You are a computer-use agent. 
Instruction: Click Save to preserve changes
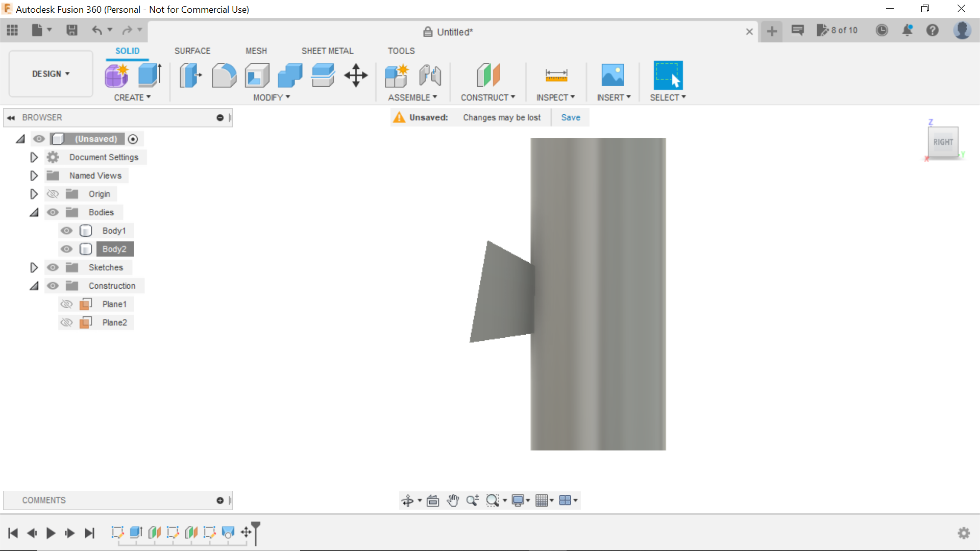(x=570, y=117)
